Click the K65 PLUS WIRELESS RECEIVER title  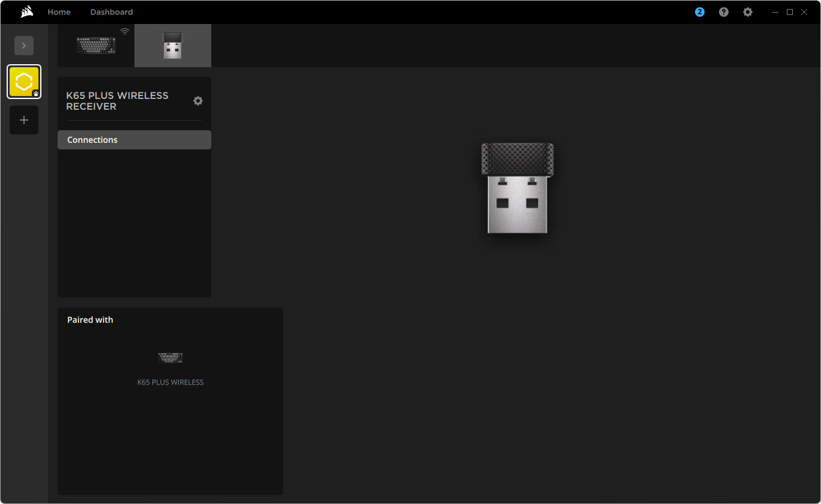[x=117, y=101]
